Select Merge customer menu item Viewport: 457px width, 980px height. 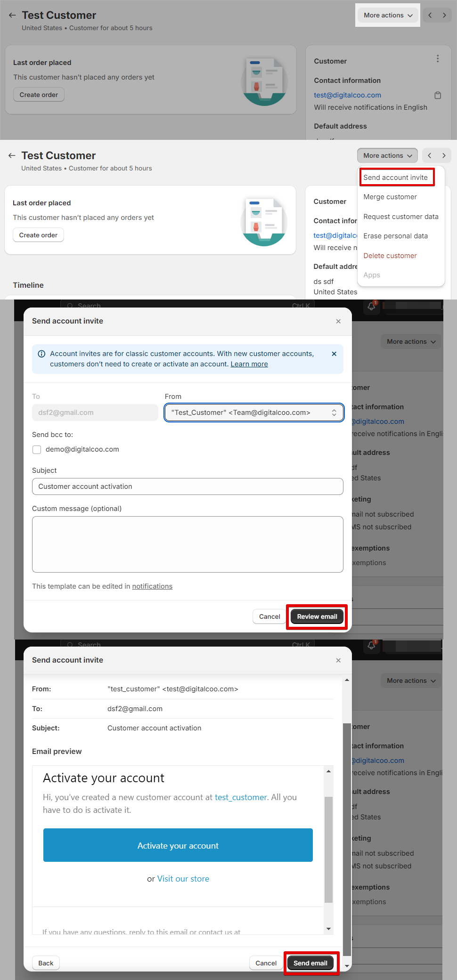click(390, 197)
